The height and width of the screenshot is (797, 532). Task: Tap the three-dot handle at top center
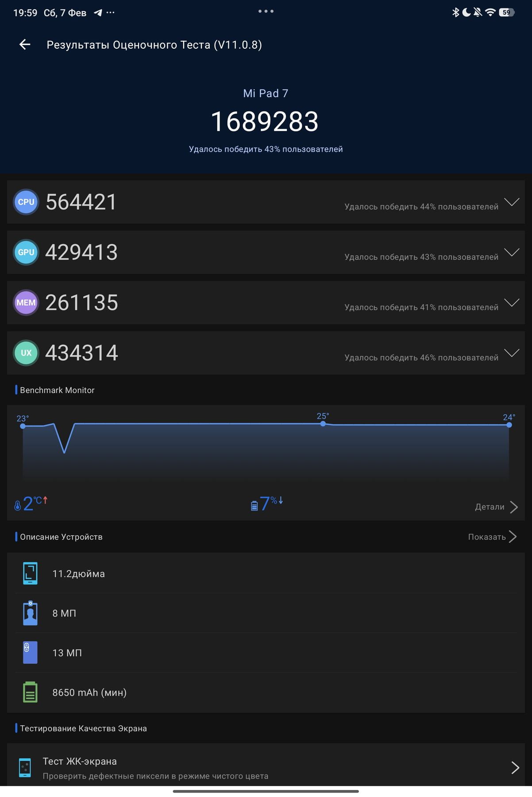click(x=266, y=11)
